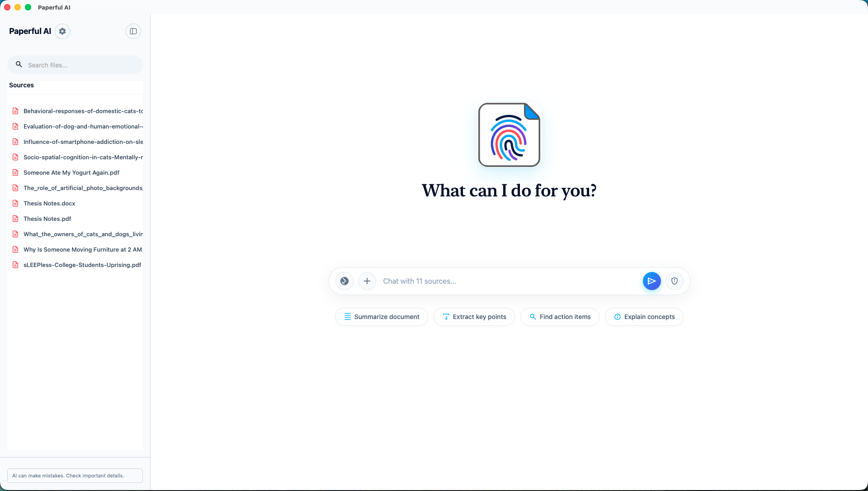868x491 pixels.
Task: Select Someone Ate My Yogurt Again.pdf
Action: [x=75, y=172]
